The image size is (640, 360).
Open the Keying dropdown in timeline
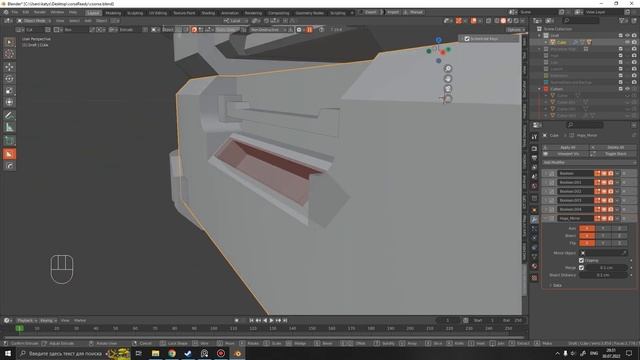[x=48, y=320]
